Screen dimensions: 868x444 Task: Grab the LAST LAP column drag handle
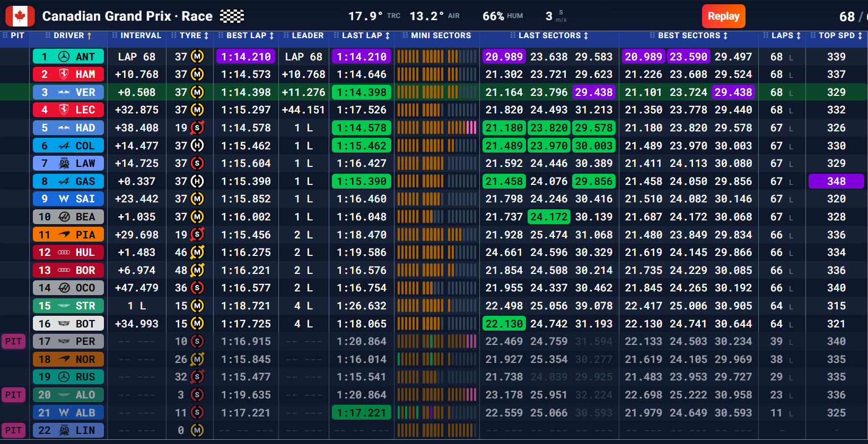coord(336,35)
